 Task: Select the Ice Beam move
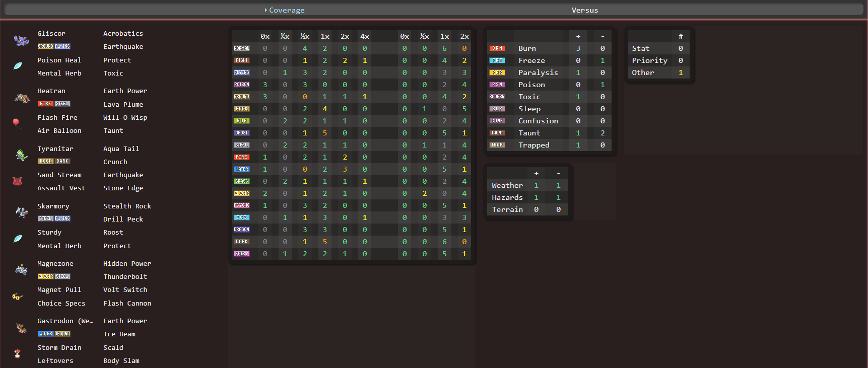coord(119,334)
